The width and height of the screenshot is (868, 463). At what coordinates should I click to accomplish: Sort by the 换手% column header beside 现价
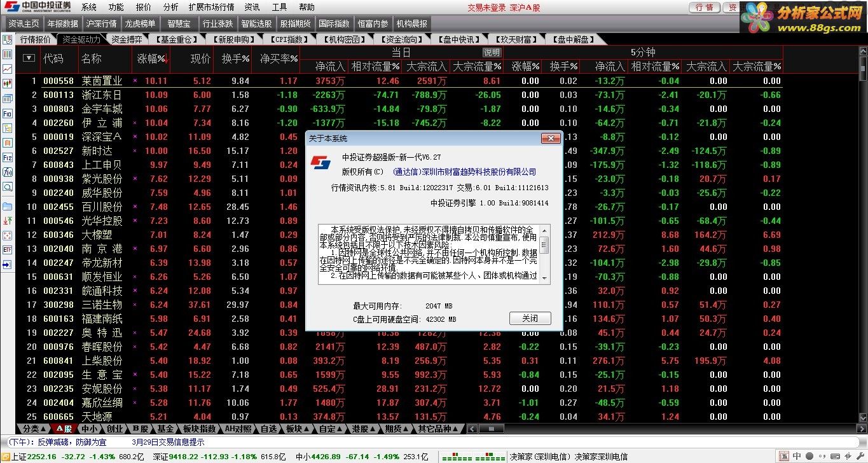[235, 59]
